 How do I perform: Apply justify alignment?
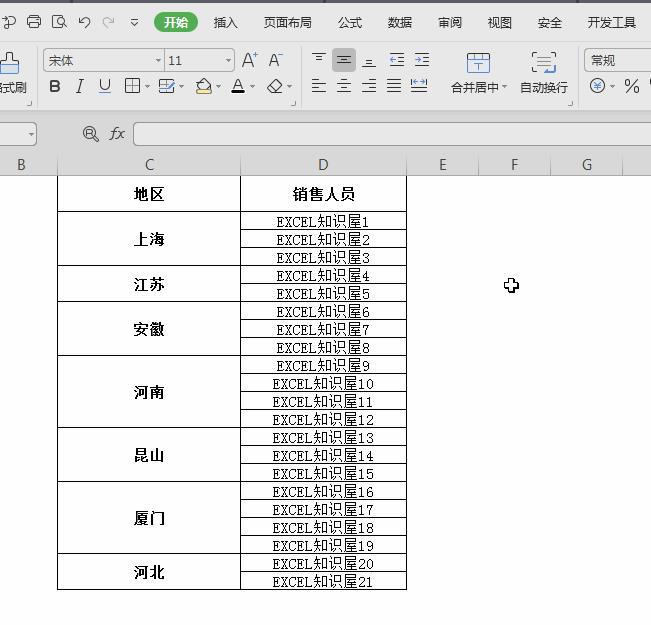point(394,86)
